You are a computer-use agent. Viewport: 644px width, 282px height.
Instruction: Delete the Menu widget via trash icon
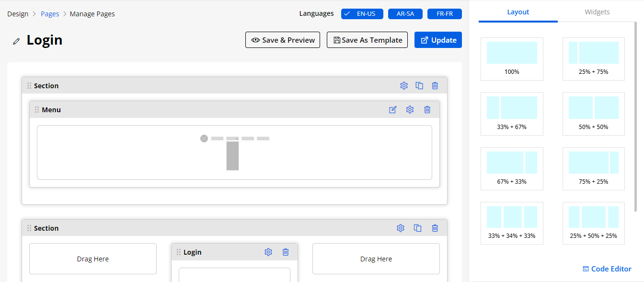[427, 110]
